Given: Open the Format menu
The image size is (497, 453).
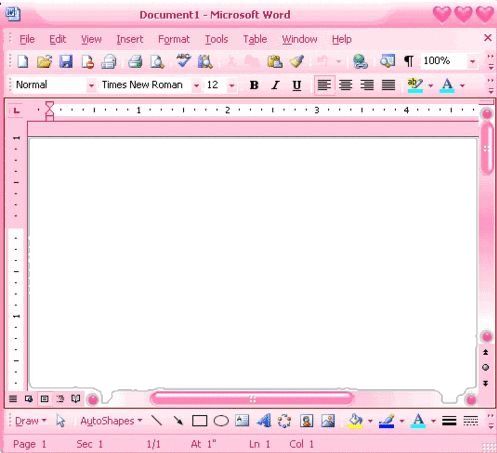Looking at the screenshot, I should click(x=173, y=39).
